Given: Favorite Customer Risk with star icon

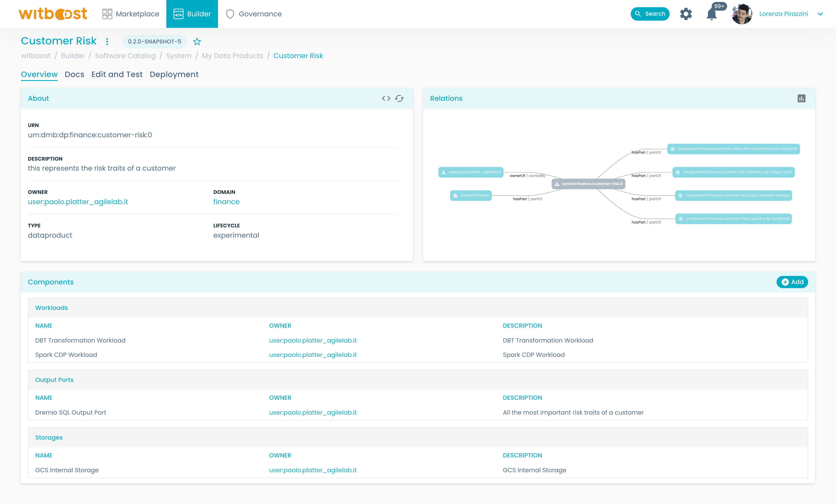Looking at the screenshot, I should coord(197,42).
